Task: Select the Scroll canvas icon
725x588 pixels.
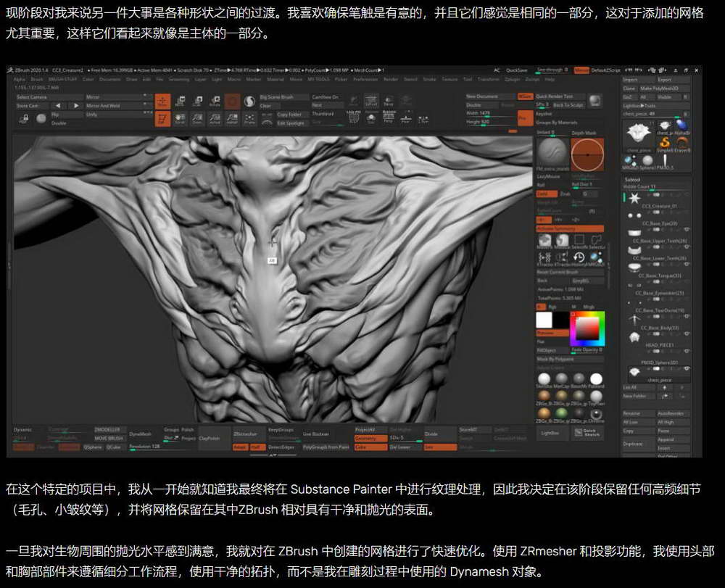Action: [x=180, y=118]
